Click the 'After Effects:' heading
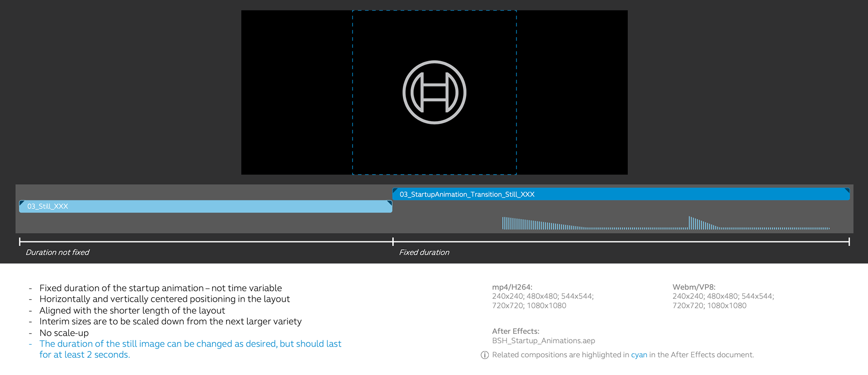868x375 pixels. click(516, 331)
